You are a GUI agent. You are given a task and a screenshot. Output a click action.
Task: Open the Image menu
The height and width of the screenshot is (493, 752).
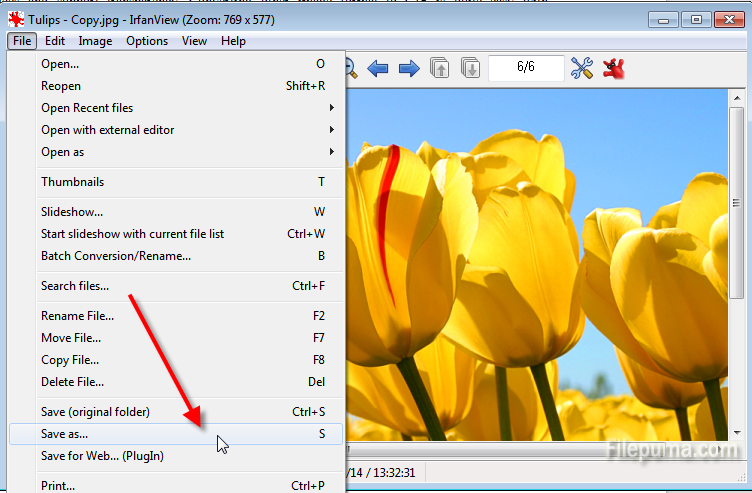click(x=95, y=41)
